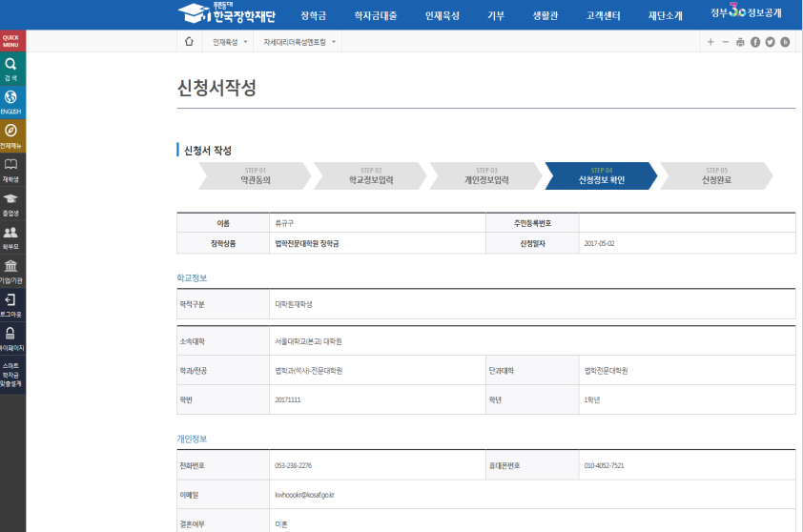Open 마이페이지 lock icon in sidebar
Image resolution: width=803 pixels, height=532 pixels.
11,339
